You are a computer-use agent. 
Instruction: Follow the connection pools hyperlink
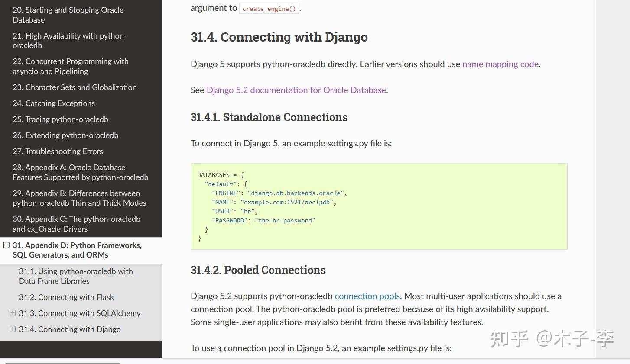[367, 296]
